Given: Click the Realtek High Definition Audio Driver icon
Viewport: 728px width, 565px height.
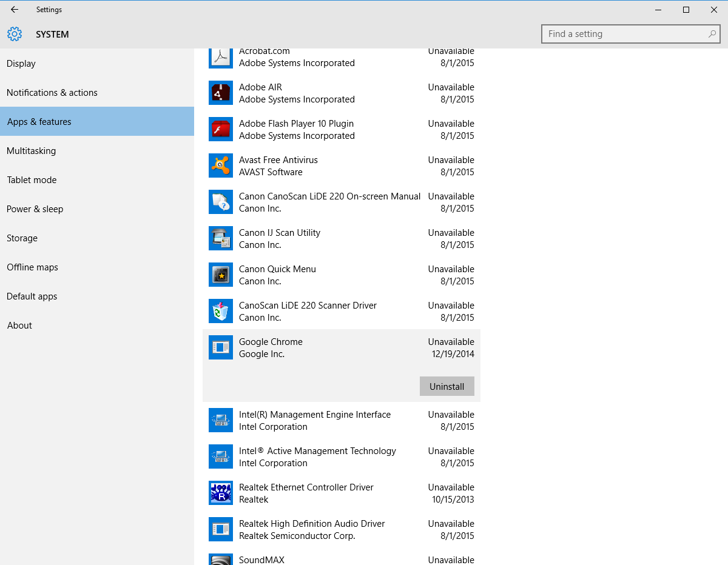Looking at the screenshot, I should pyautogui.click(x=221, y=529).
